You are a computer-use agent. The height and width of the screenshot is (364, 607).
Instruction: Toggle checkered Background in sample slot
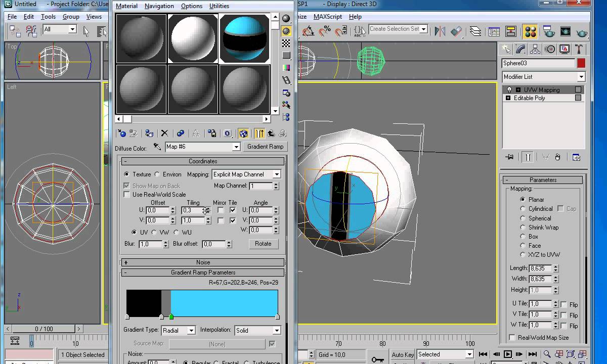286,43
